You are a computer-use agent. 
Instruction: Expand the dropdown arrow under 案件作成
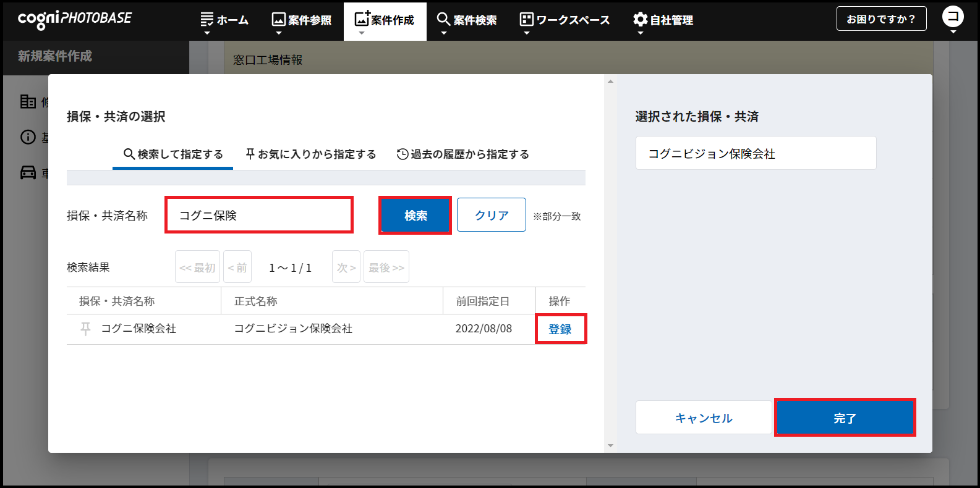[x=362, y=33]
